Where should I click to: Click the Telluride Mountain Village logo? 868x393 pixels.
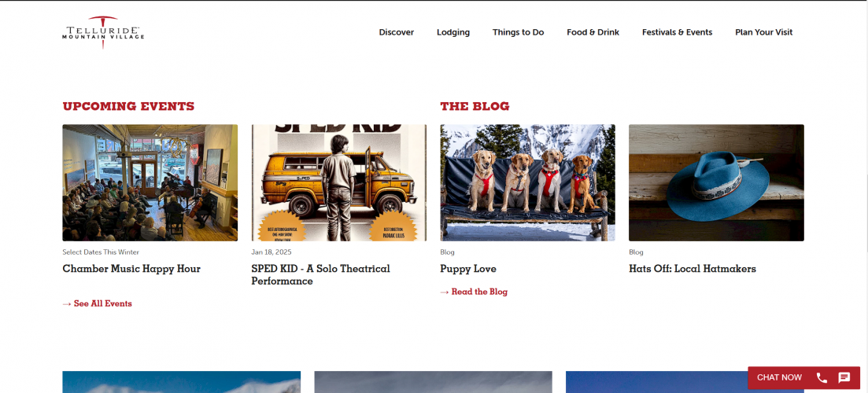point(103,32)
